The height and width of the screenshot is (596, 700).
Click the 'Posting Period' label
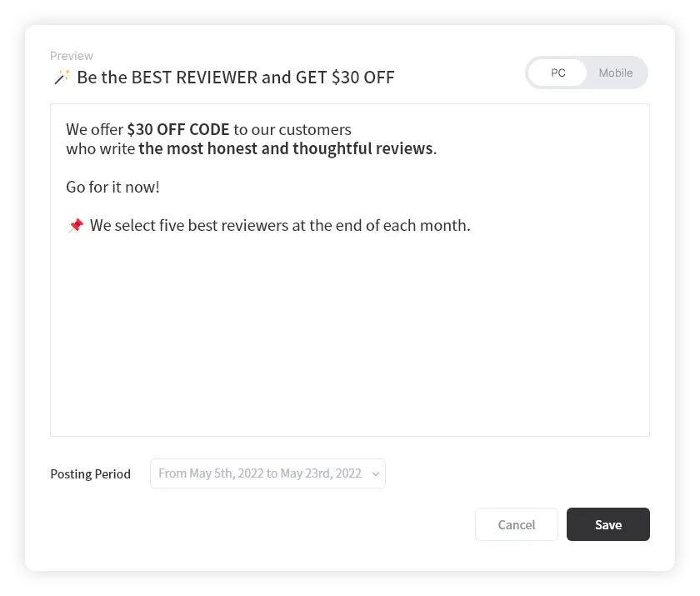click(x=90, y=474)
